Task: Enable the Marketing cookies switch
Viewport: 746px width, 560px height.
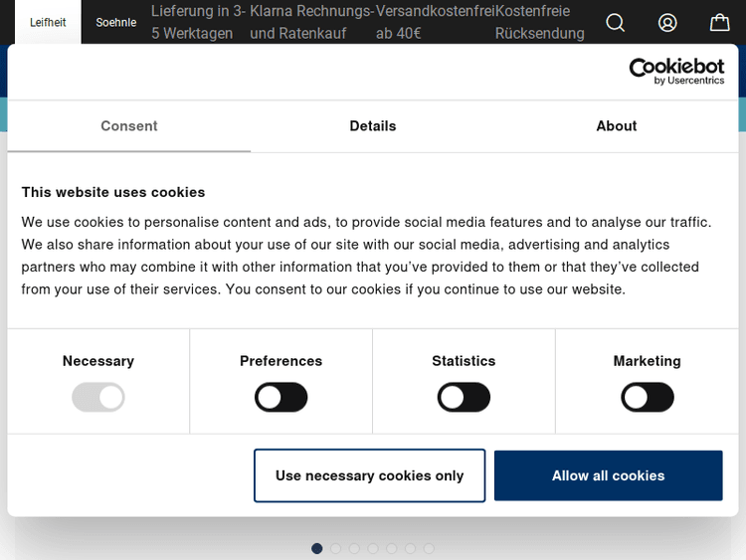Action: (648, 398)
